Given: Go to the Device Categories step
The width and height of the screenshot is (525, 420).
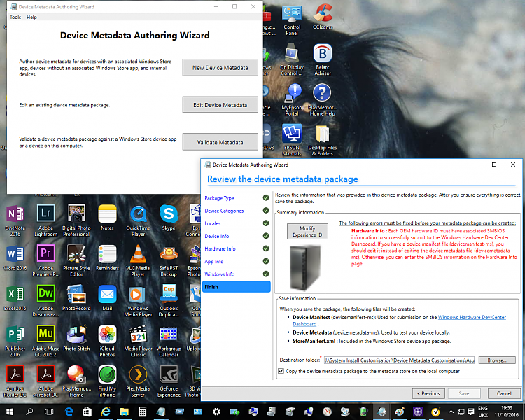Looking at the screenshot, I should pos(224,211).
